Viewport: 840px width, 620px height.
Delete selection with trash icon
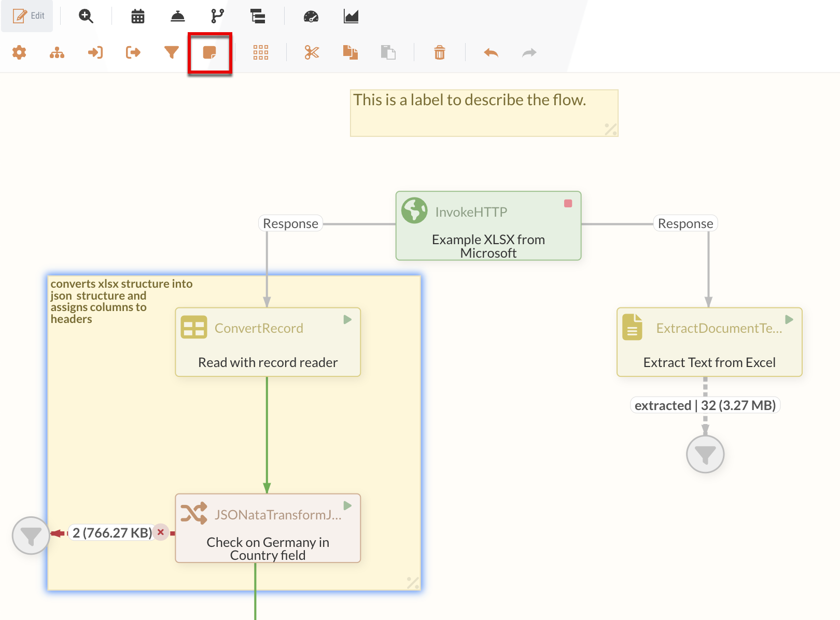440,52
